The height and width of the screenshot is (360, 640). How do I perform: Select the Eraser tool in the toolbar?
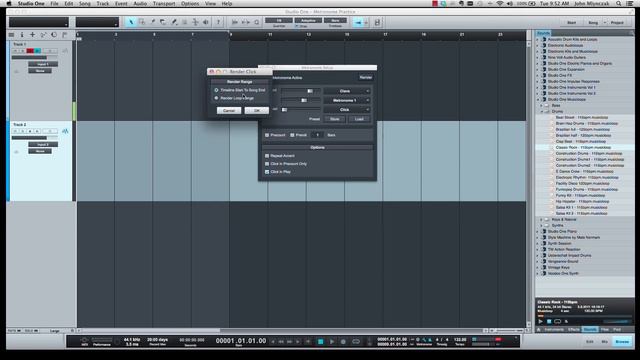click(163, 22)
